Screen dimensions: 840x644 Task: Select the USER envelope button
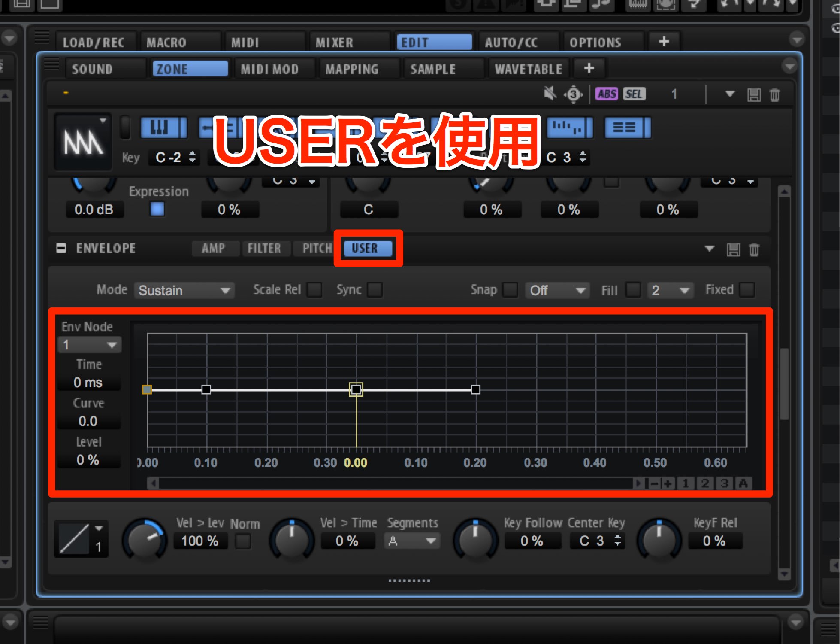click(368, 248)
